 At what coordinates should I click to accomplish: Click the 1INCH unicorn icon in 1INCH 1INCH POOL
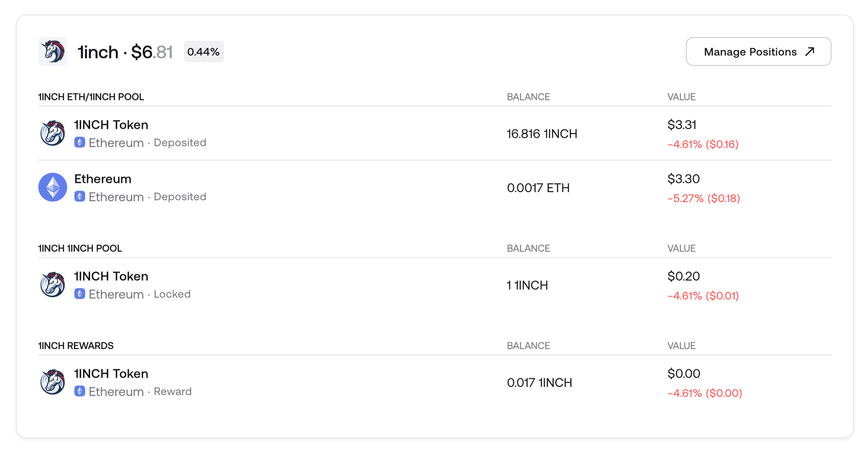52,284
